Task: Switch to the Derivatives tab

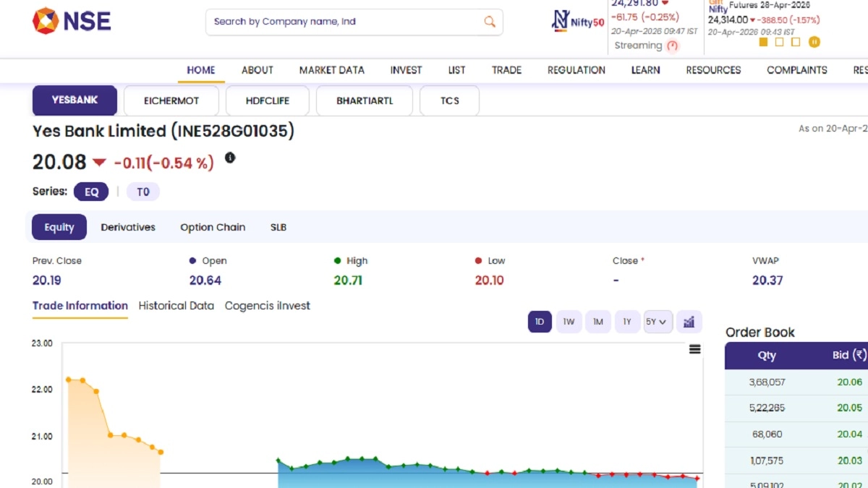Action: click(x=128, y=227)
